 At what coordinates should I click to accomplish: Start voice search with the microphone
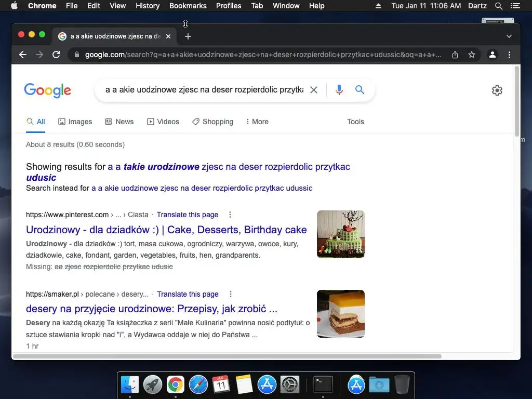(x=339, y=90)
